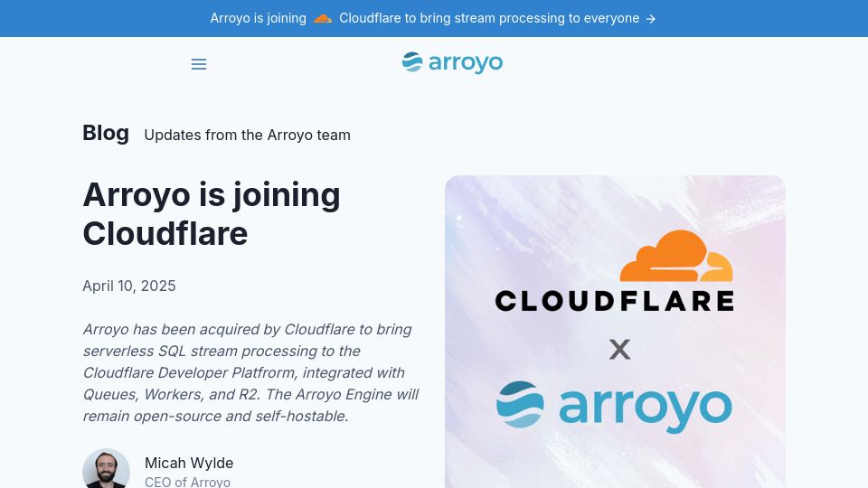Click the 'Blog' heading
This screenshot has height=488, width=868.
[106, 133]
